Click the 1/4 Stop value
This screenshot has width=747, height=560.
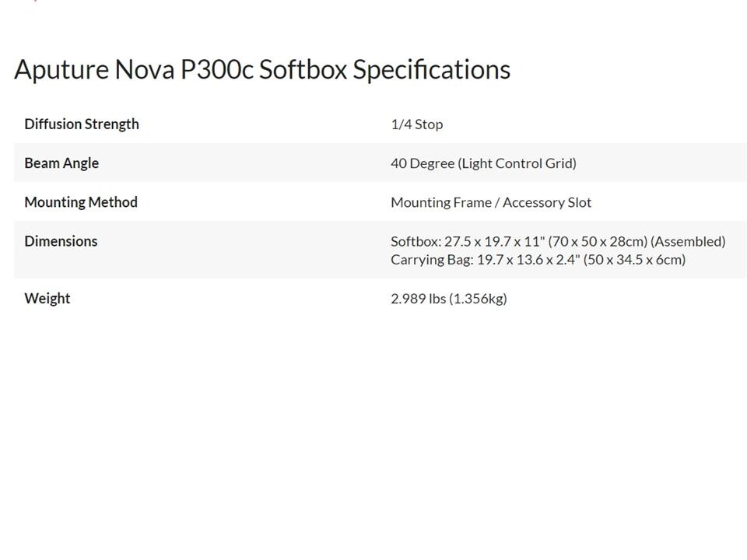coord(417,124)
